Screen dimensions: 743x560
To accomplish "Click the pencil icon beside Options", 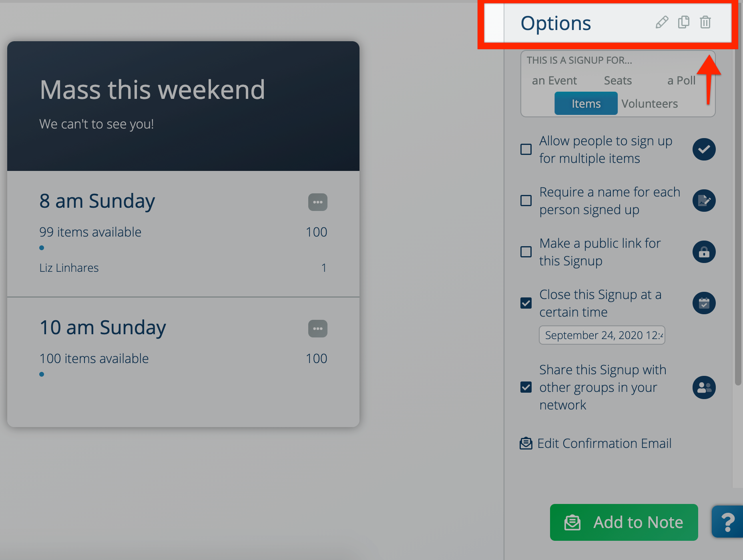I will click(x=661, y=22).
